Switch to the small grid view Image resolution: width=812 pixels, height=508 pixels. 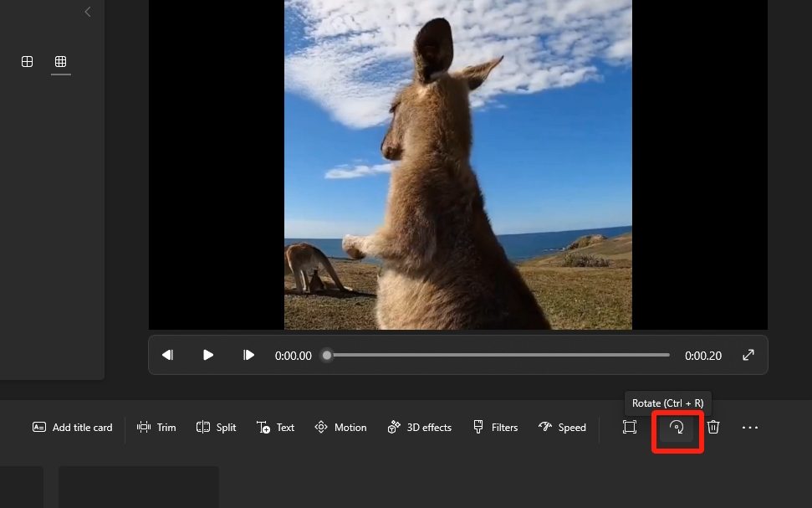tap(28, 61)
